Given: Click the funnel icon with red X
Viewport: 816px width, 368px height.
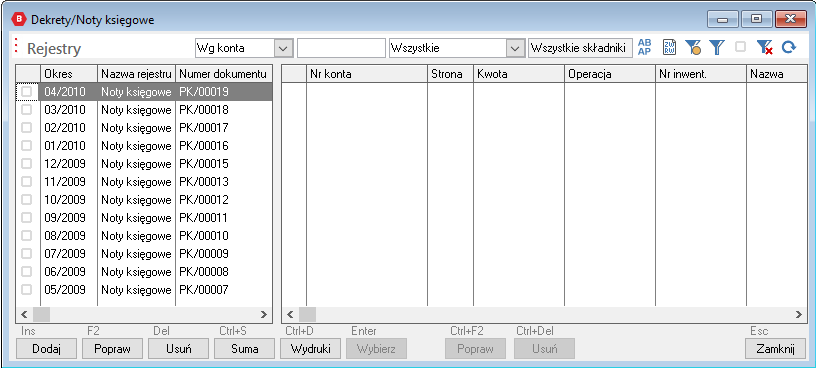Looking at the screenshot, I should pyautogui.click(x=764, y=47).
